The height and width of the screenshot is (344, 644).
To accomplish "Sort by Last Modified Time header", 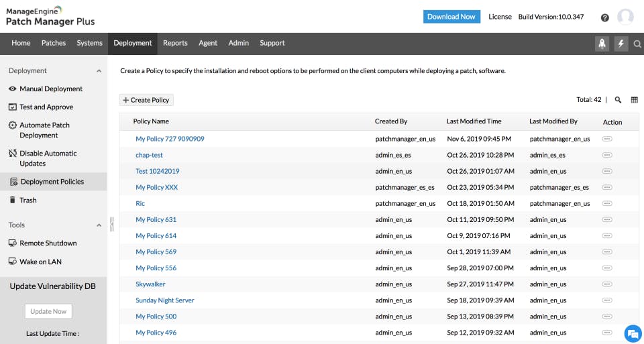I will click(x=474, y=121).
